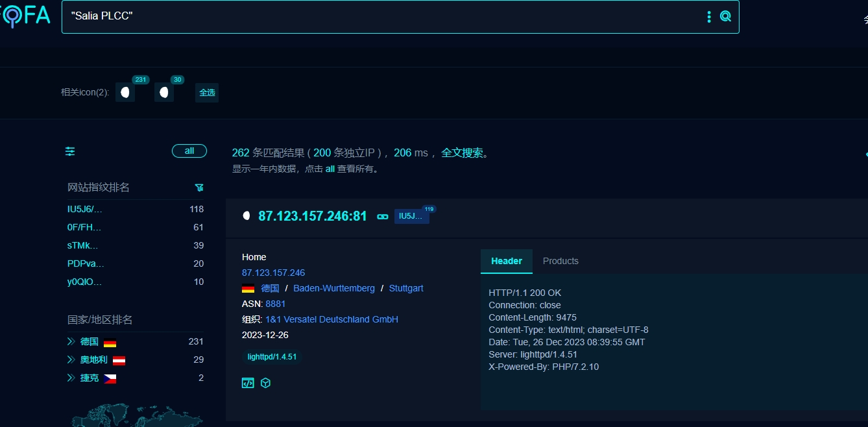Select the related icon with 231 results
868x427 pixels.
pyautogui.click(x=125, y=93)
